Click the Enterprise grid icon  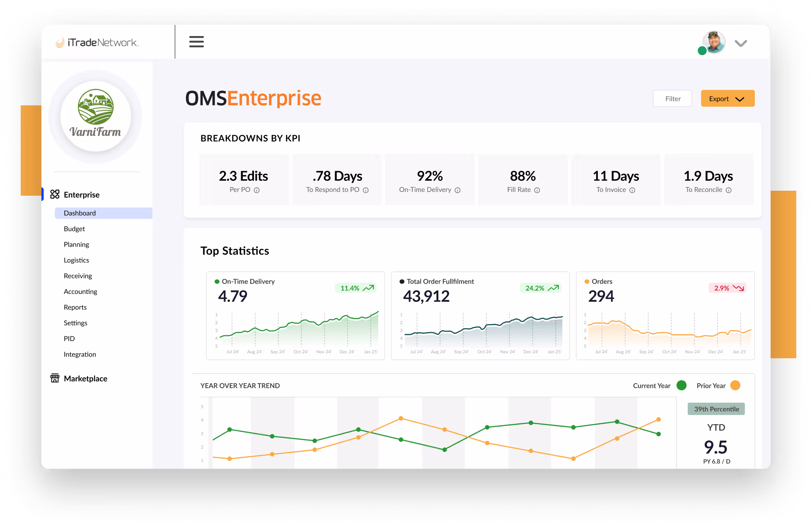click(x=55, y=194)
